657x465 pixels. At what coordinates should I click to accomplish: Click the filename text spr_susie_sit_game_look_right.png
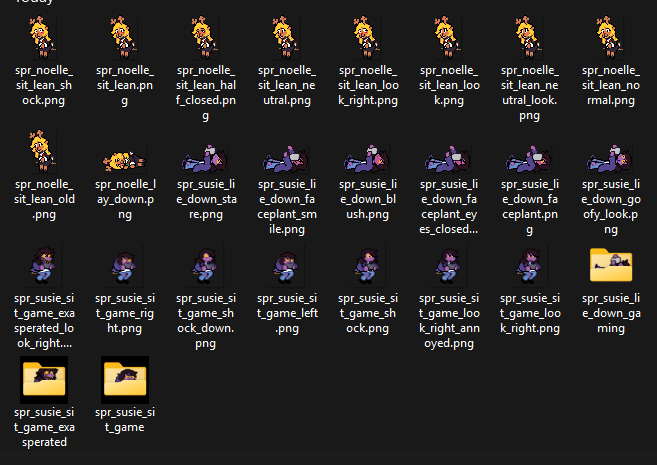click(530, 313)
